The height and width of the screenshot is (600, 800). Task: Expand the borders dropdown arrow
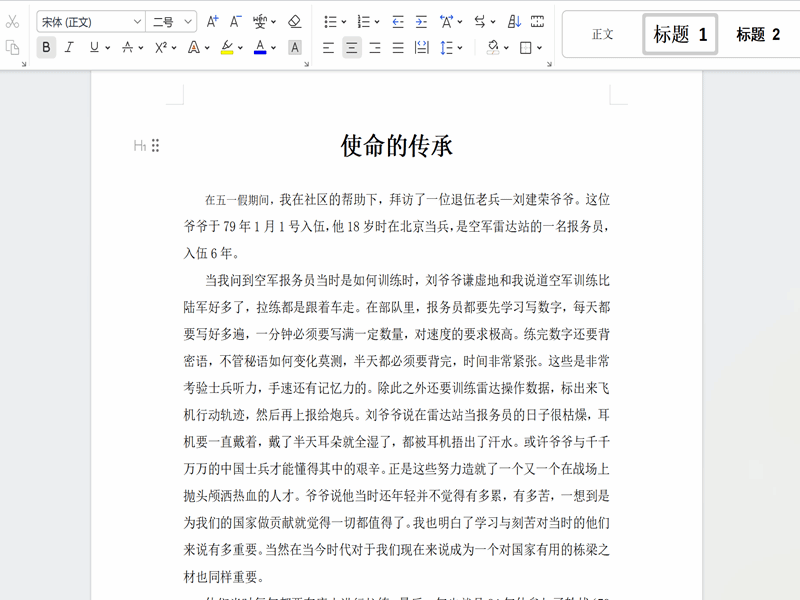pos(539,48)
